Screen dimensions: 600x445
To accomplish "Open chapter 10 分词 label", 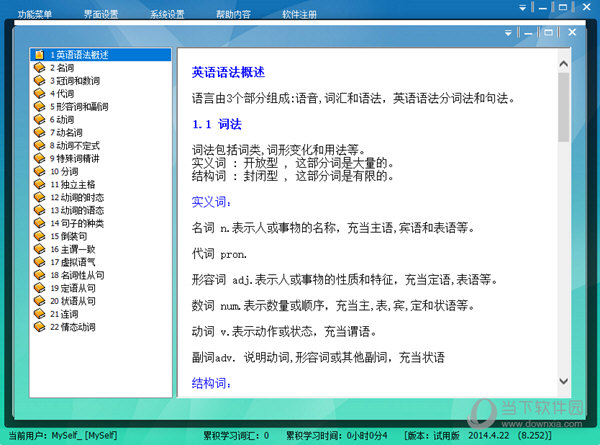I will pyautogui.click(x=64, y=171).
